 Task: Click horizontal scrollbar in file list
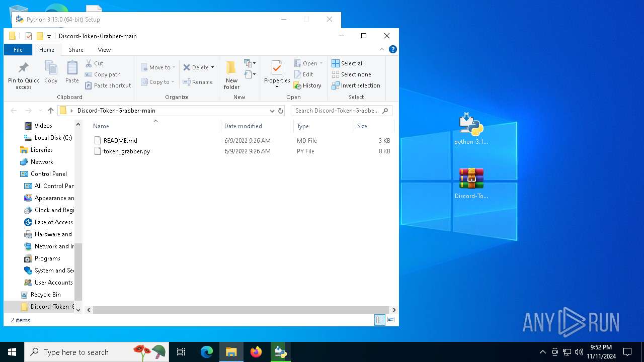pos(241,310)
